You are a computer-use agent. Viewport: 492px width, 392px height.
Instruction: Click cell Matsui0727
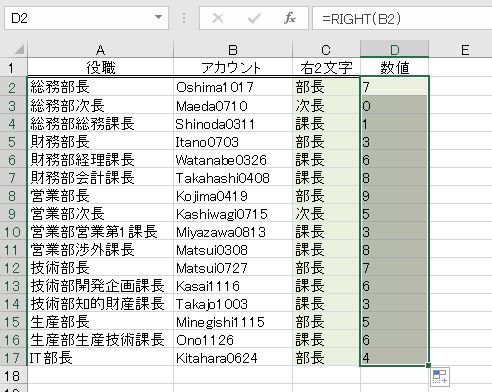click(x=233, y=268)
